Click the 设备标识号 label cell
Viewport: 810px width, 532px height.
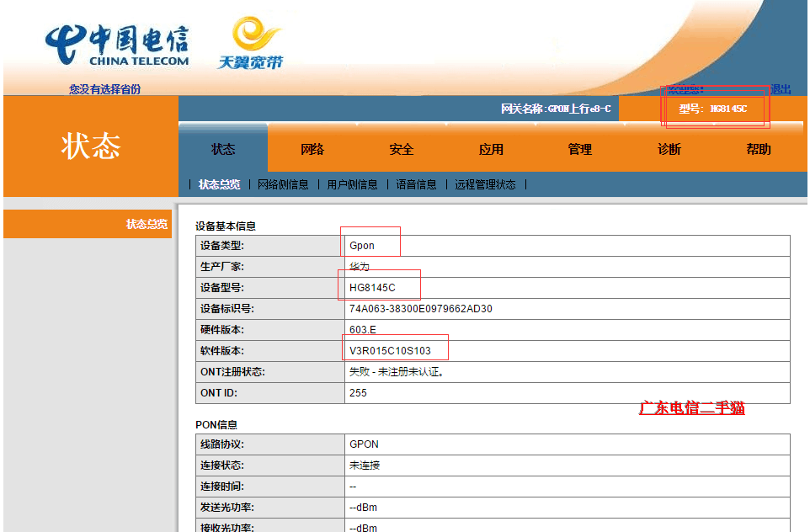tap(270, 309)
